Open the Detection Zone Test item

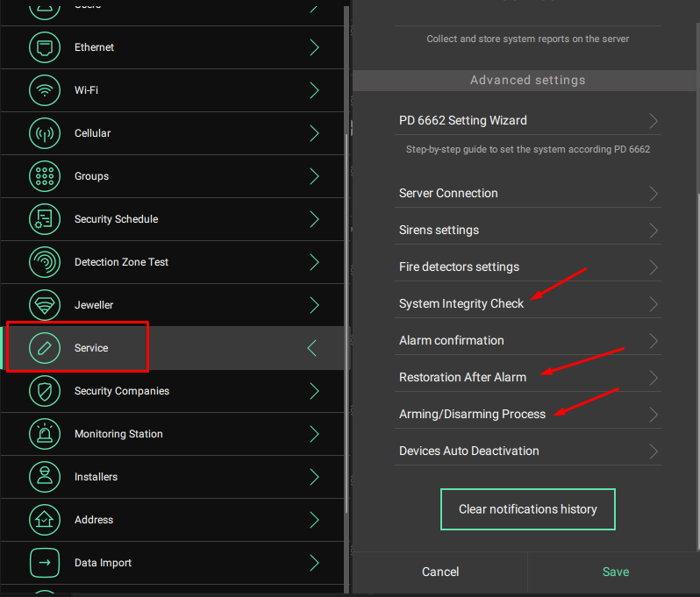click(172, 262)
